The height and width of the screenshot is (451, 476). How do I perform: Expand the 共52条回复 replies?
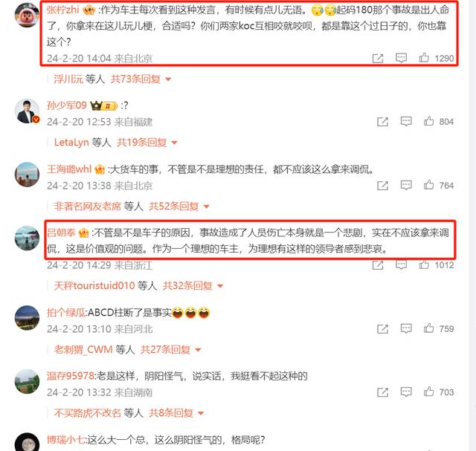pos(179,207)
